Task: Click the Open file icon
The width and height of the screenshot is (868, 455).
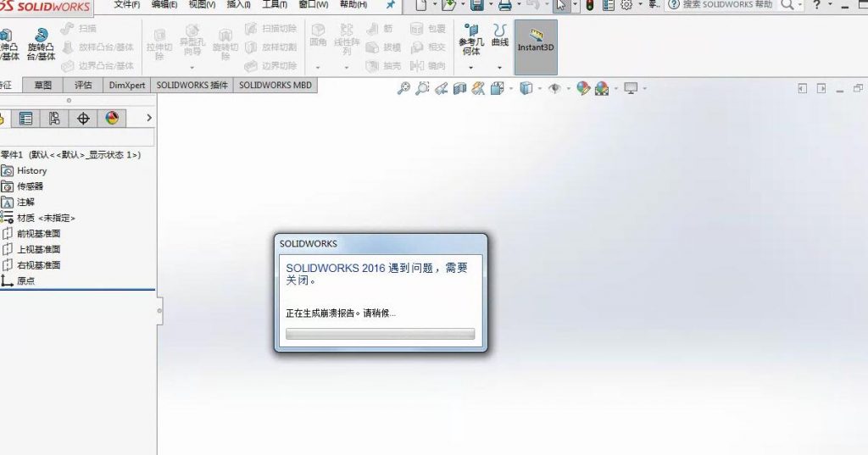Action: pos(449,5)
